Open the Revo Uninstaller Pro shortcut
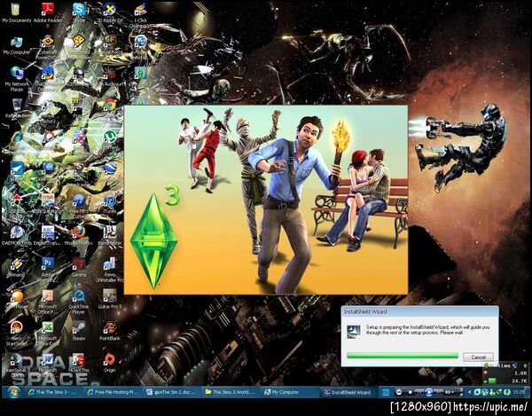Viewport: 532px width, 416px height. point(110,270)
